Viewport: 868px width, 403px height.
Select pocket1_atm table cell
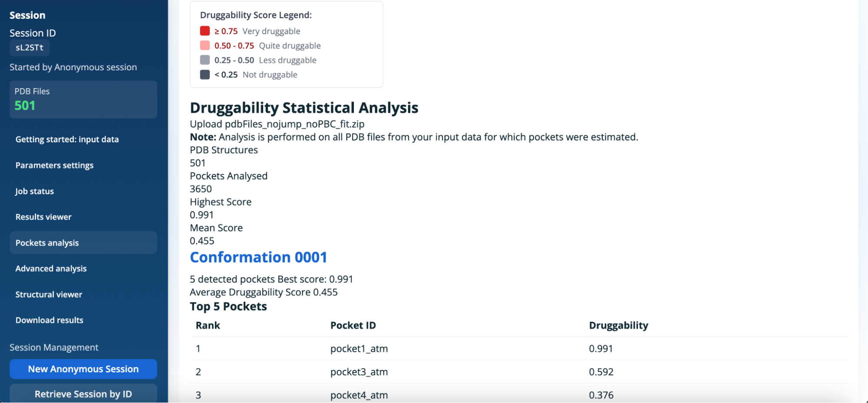[x=359, y=349]
